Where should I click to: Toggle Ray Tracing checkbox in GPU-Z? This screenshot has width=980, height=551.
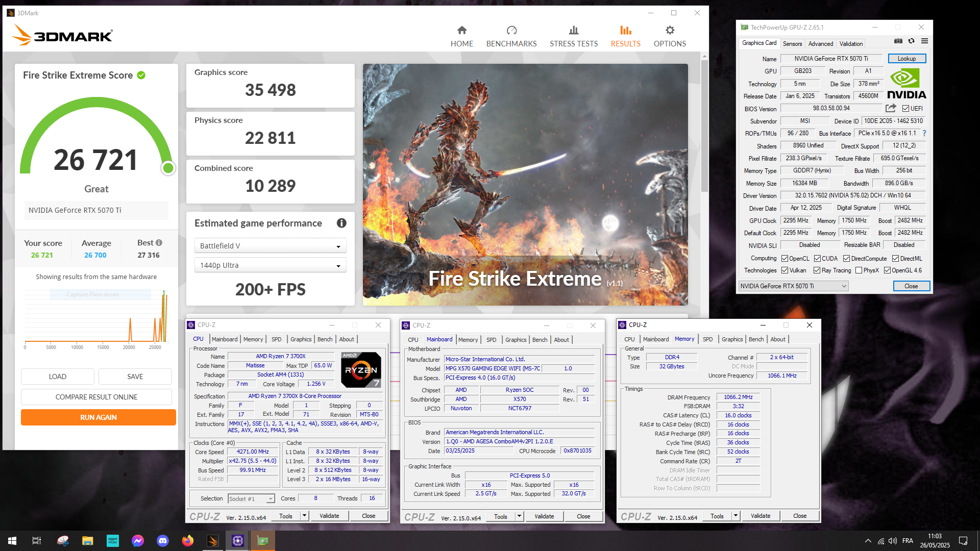[817, 270]
